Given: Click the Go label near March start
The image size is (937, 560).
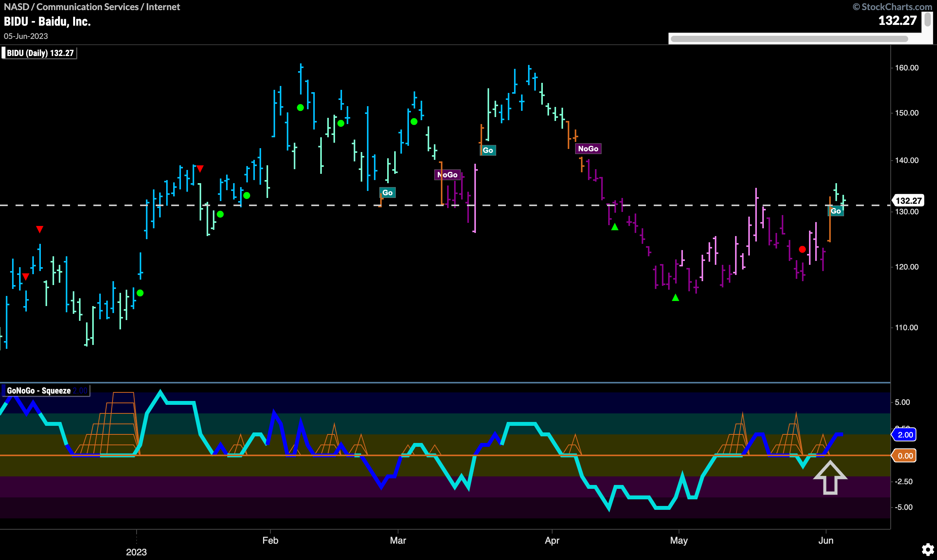Looking at the screenshot, I should click(388, 192).
